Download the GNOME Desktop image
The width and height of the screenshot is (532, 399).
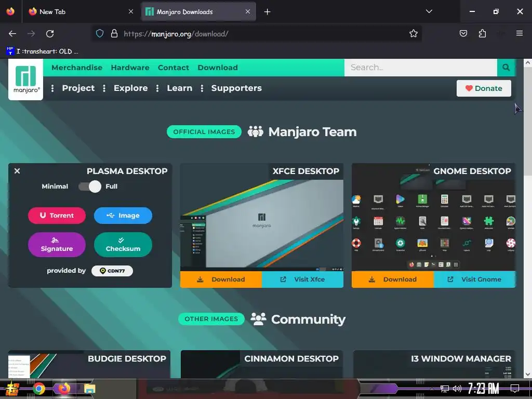click(x=393, y=279)
